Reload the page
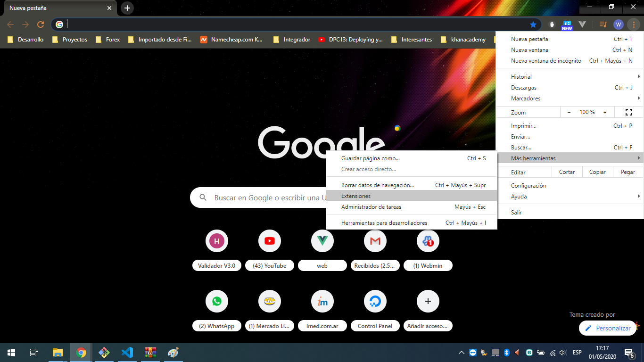This screenshot has height=362, width=644. [x=41, y=24]
